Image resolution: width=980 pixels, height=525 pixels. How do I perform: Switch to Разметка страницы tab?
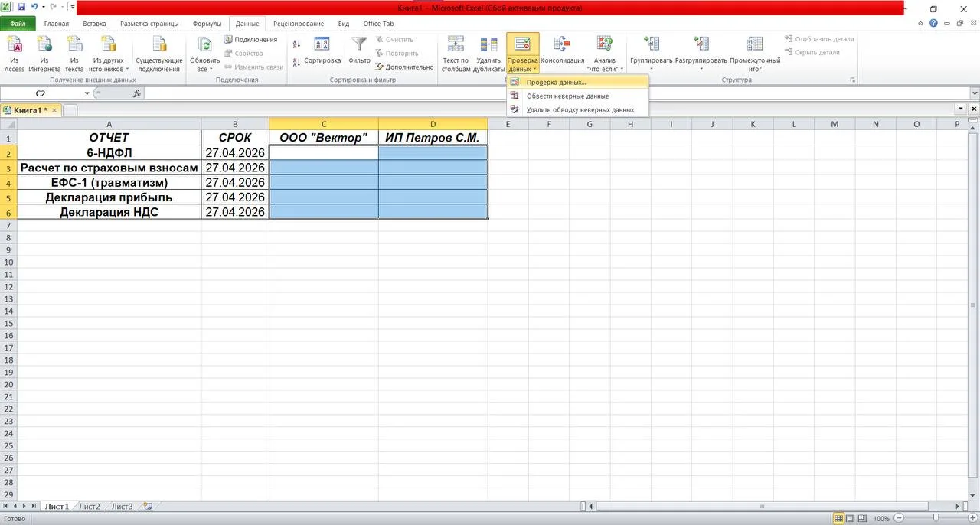(149, 24)
